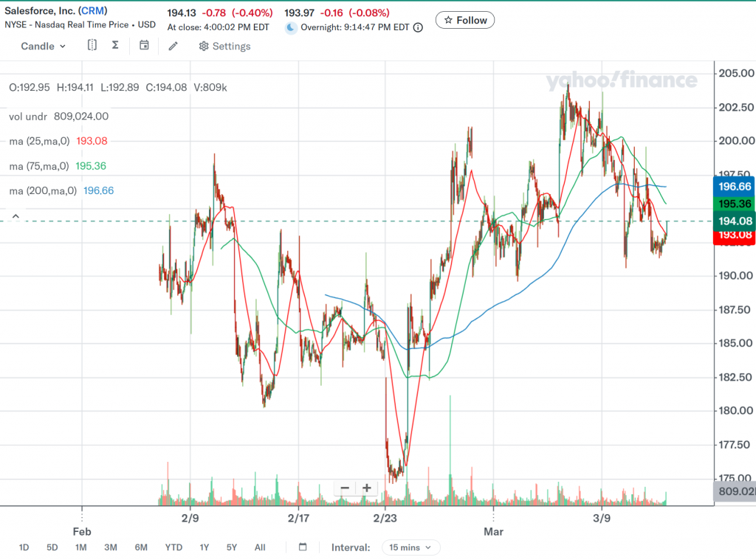Collapse the indicator legend with chevron
The height and width of the screenshot is (560, 756).
16,216
